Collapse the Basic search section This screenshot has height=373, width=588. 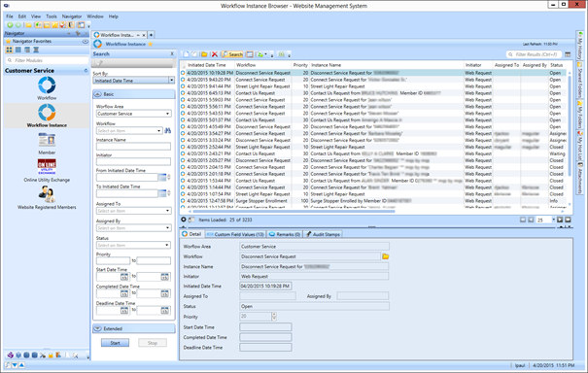[97, 94]
